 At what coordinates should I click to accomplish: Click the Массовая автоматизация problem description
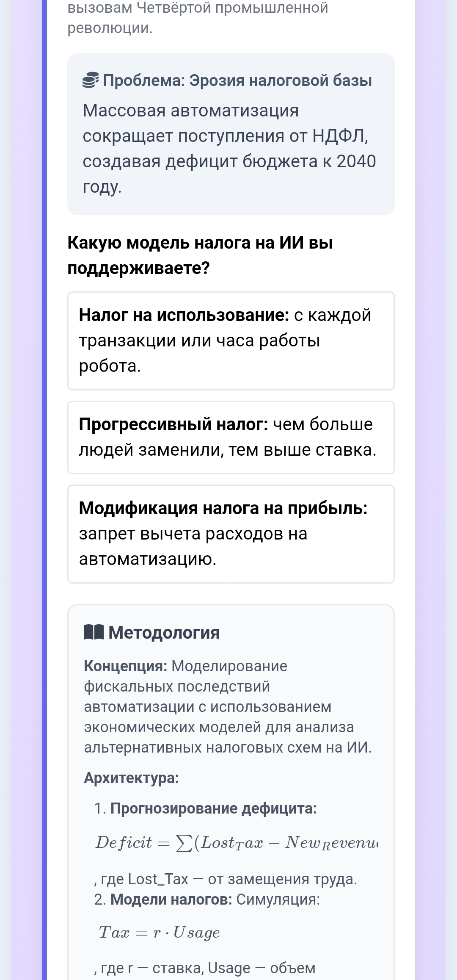click(x=229, y=148)
